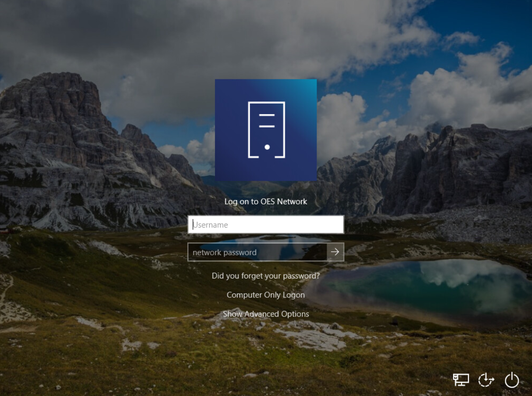Click the Power button icon
The height and width of the screenshot is (396, 532).
coord(511,380)
